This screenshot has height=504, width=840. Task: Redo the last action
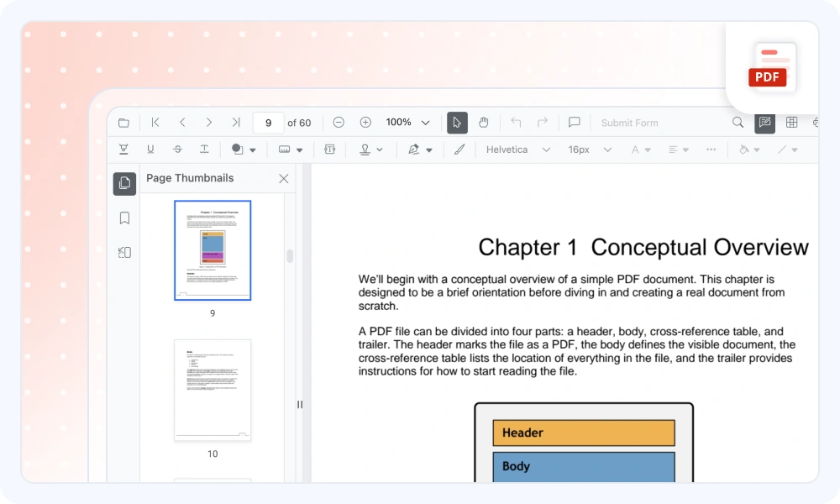pyautogui.click(x=542, y=123)
